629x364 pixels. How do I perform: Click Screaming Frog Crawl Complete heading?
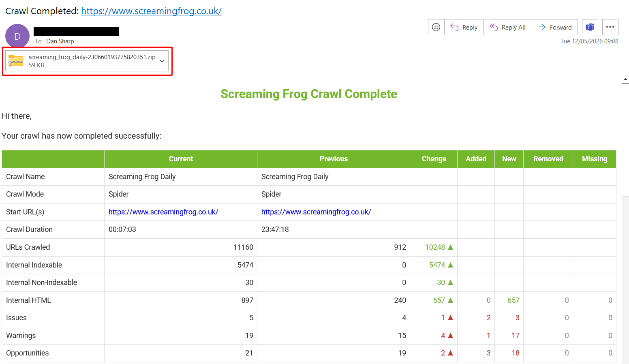click(309, 94)
